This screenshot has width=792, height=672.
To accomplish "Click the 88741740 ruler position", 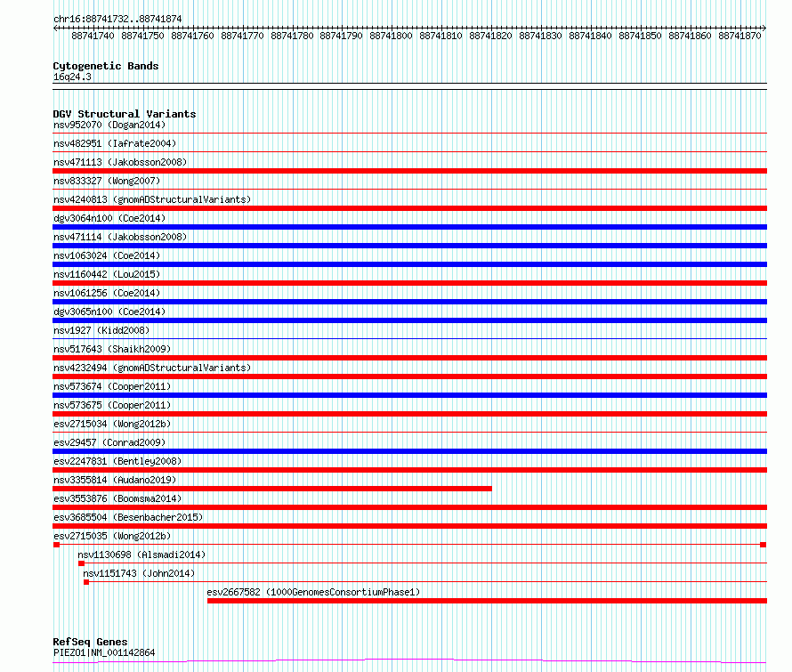I will click(93, 36).
